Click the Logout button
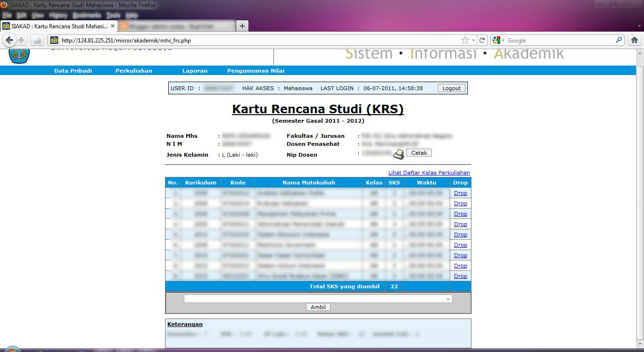 [451, 88]
